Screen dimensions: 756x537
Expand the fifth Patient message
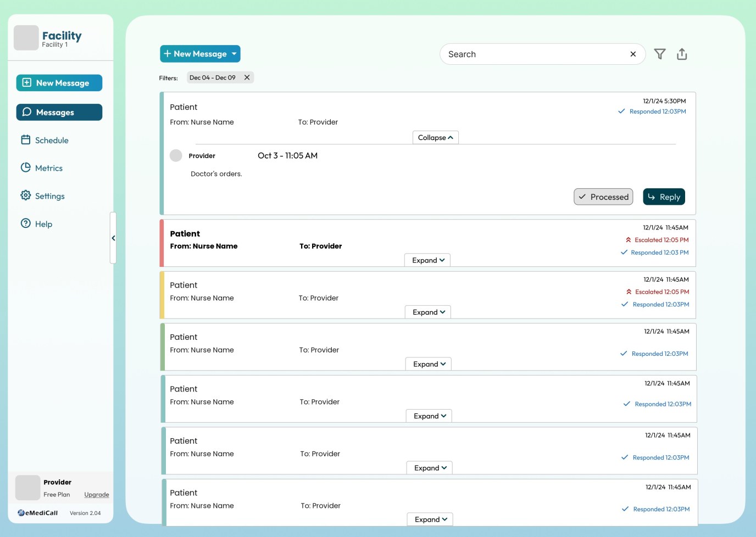[429, 416]
